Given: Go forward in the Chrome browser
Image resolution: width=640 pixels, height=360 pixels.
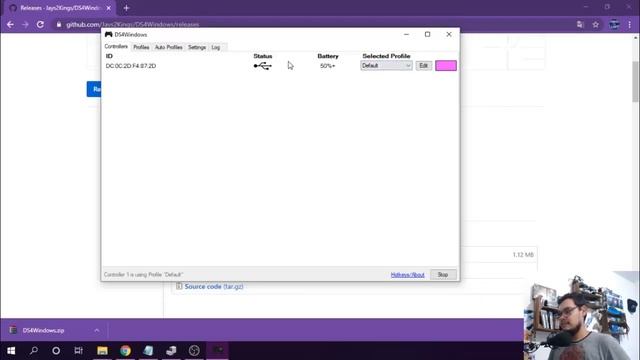Looking at the screenshot, I should coord(25,24).
